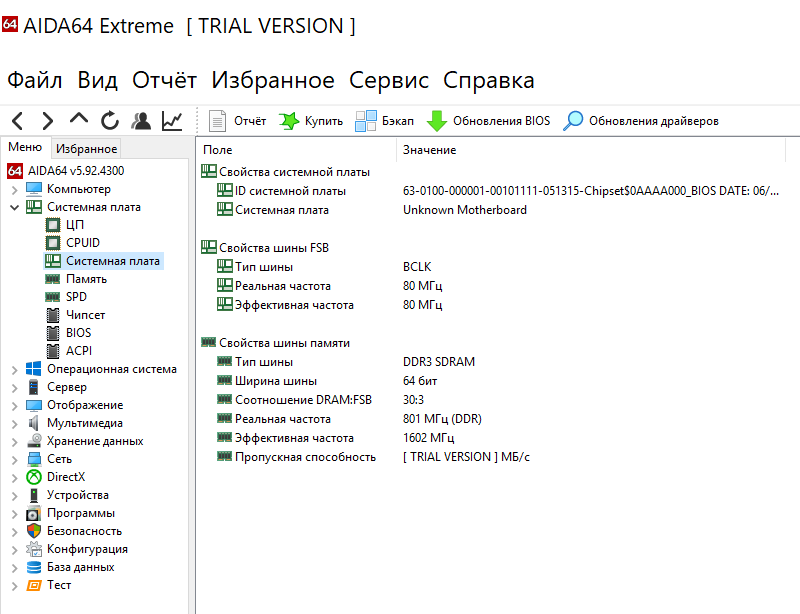The image size is (800, 614).
Task: Expand the Хранение данных node
Action: click(x=14, y=441)
